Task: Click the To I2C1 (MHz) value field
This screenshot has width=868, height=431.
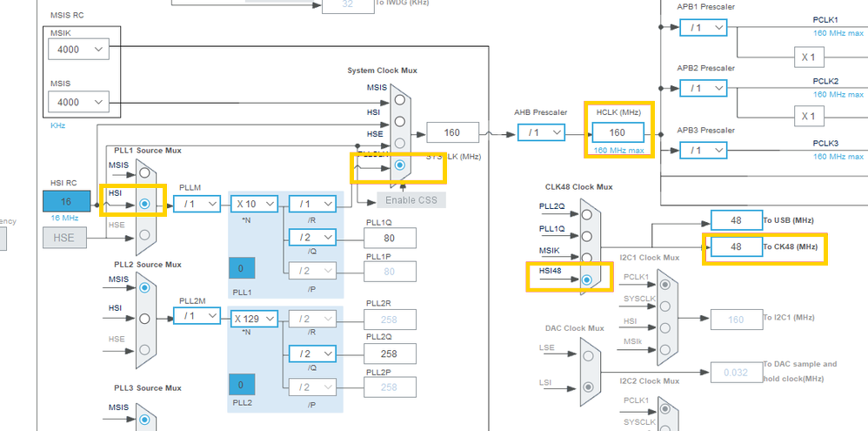Action: point(737,320)
